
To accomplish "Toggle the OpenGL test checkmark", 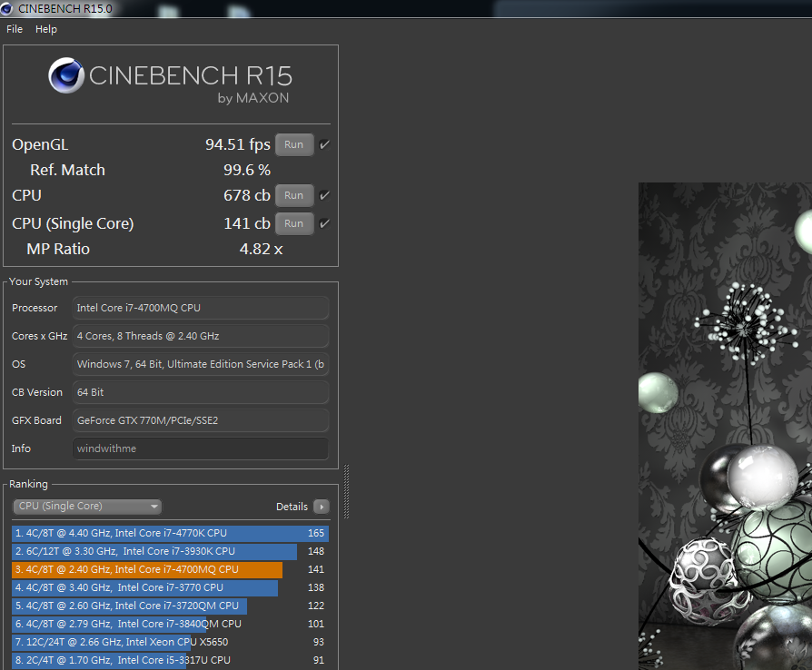I will click(x=324, y=144).
